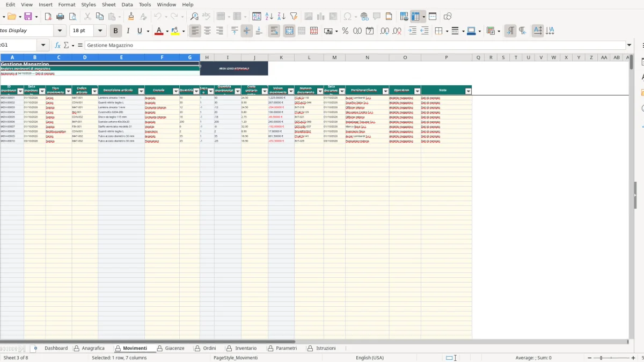Insert a hyperlink
The width and height of the screenshot is (644, 362).
pos(364,17)
